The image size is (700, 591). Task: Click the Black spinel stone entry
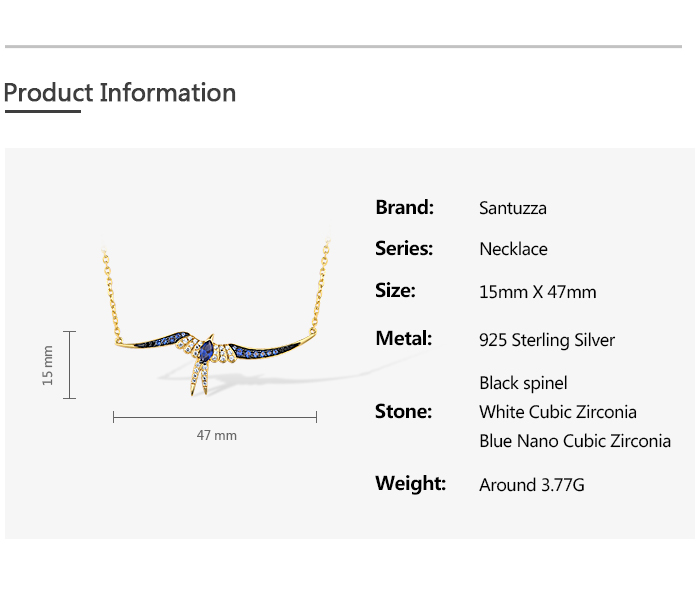coord(523,383)
